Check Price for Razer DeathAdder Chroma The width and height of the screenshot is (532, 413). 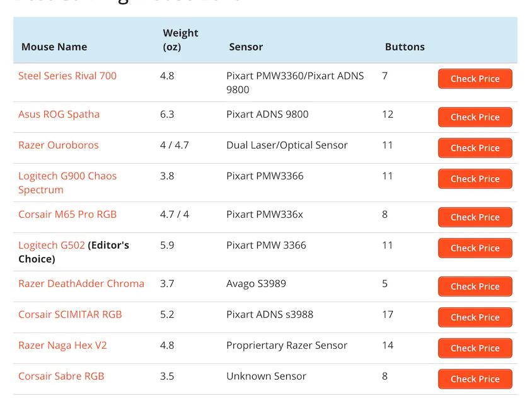click(475, 286)
